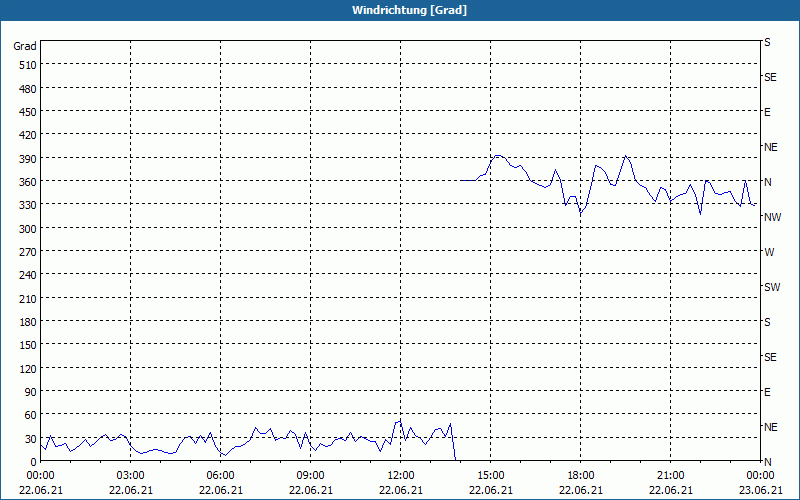Select the 22.06.21 date under 18:00

(581, 490)
